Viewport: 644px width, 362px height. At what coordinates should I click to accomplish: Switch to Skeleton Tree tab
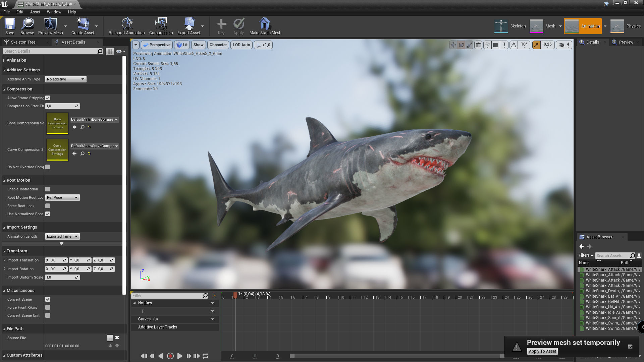(23, 42)
